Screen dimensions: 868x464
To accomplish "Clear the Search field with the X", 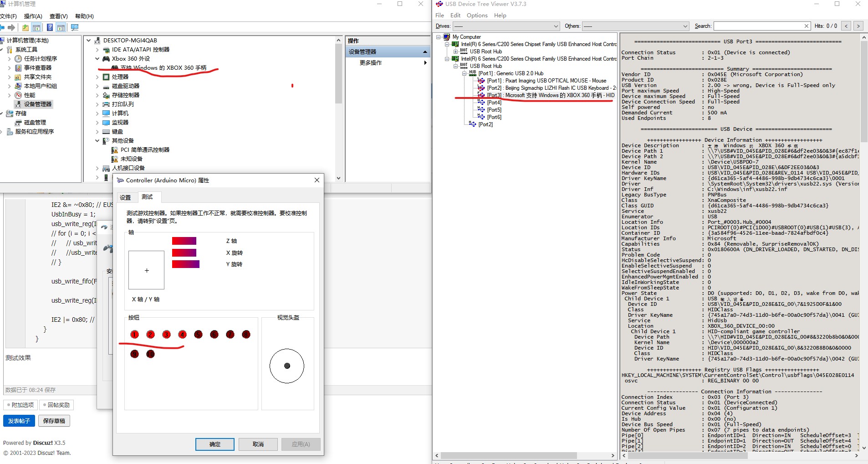I will tap(807, 26).
